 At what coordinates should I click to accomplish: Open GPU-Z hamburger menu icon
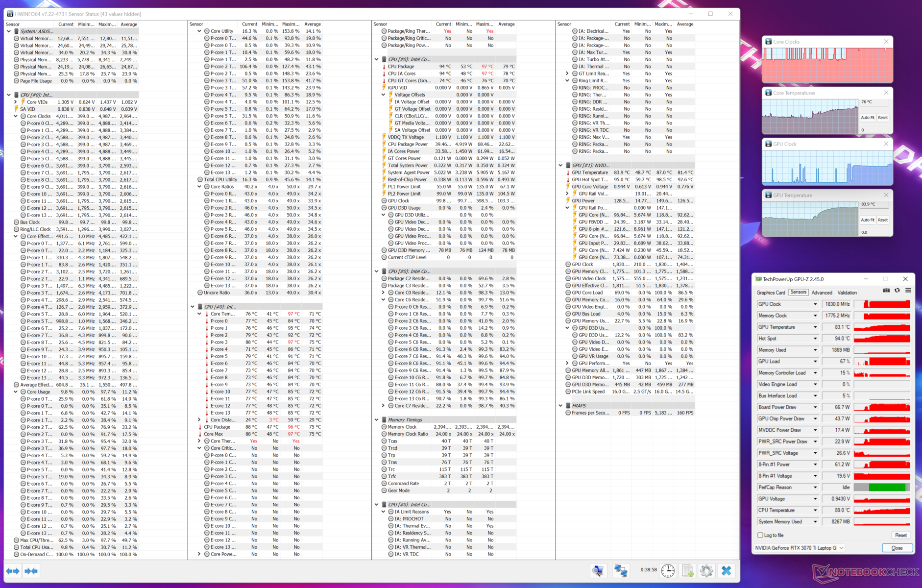pyautogui.click(x=908, y=291)
